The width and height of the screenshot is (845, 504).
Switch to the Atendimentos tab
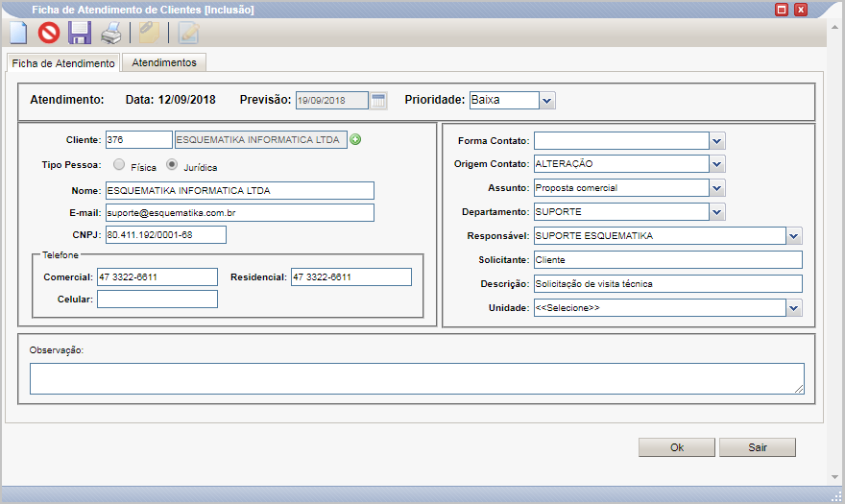(164, 62)
